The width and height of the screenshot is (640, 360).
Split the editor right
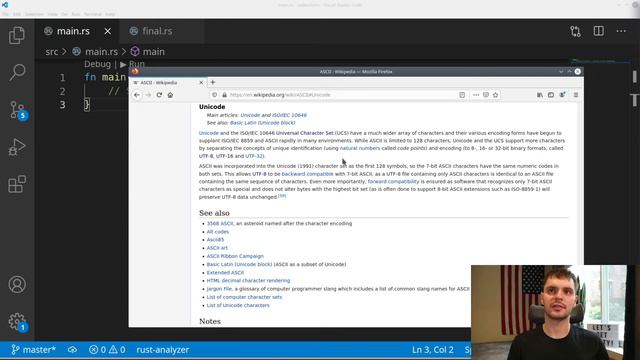click(x=598, y=31)
